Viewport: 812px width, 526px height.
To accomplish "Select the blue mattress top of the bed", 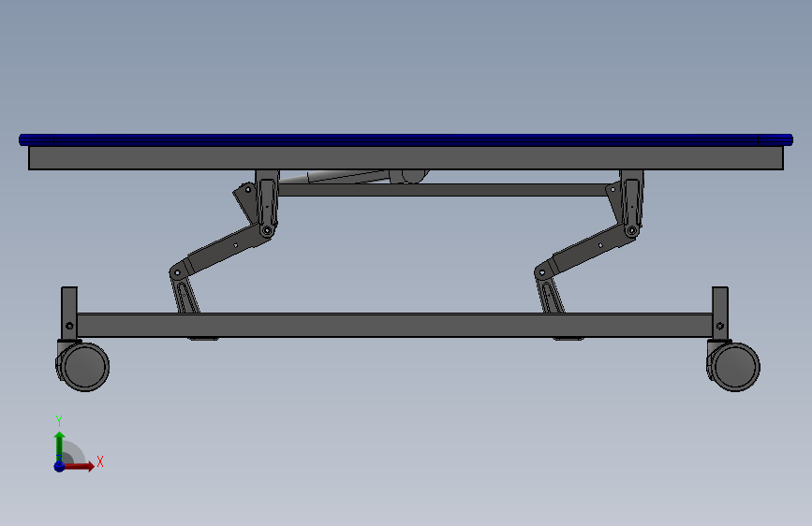I will [x=406, y=139].
